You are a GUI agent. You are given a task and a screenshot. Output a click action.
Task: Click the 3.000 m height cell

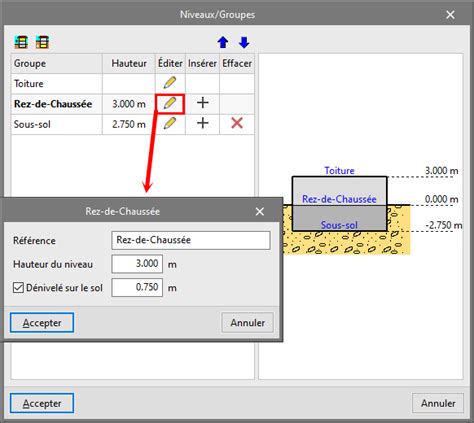129,104
